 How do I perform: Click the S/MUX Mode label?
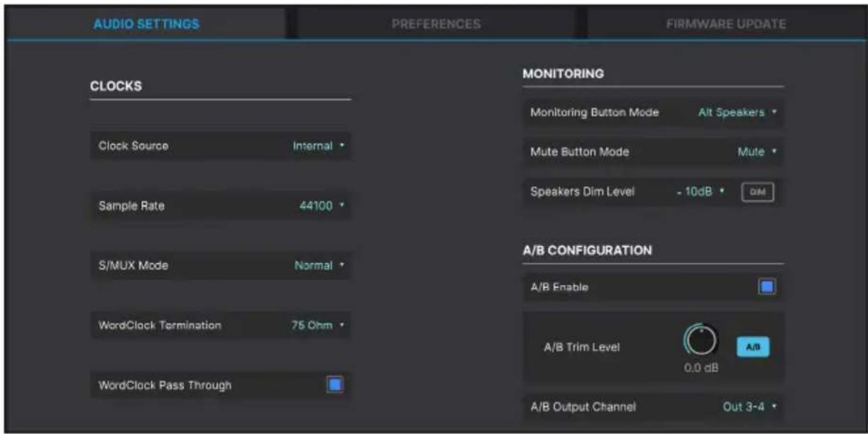(x=133, y=265)
